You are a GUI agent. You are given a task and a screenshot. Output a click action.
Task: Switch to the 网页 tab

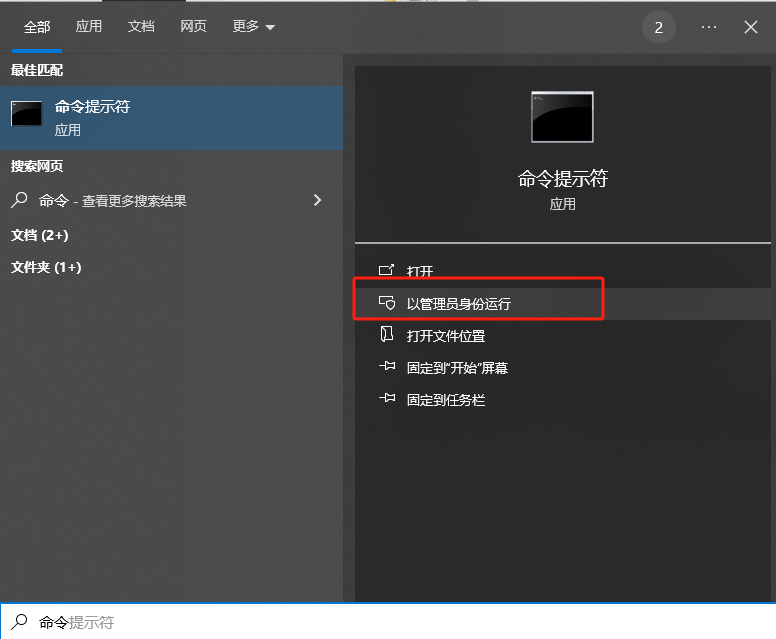[x=193, y=26]
